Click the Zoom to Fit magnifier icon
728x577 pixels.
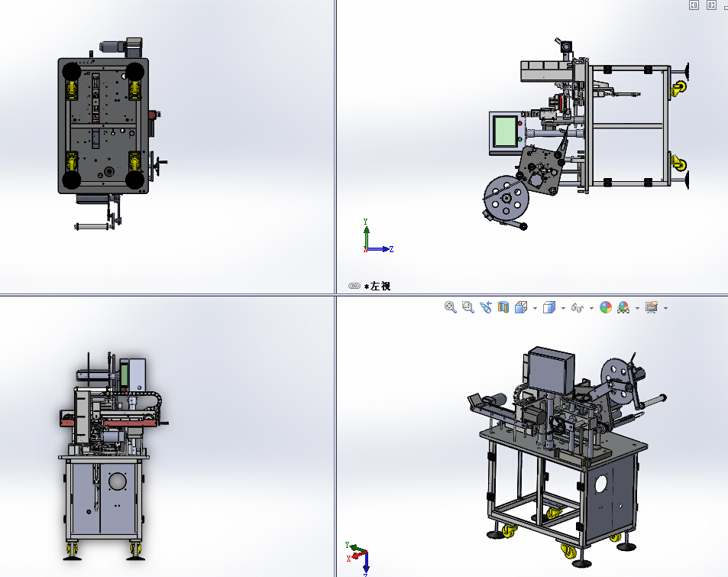(451, 307)
